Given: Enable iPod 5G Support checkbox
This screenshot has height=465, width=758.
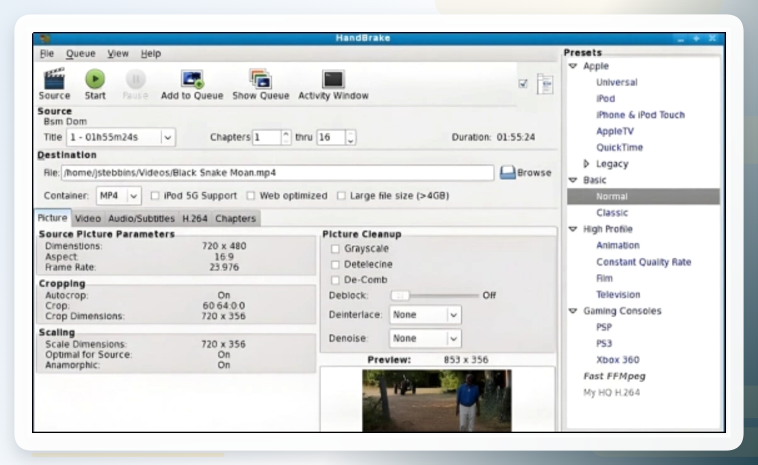Looking at the screenshot, I should click(155, 196).
